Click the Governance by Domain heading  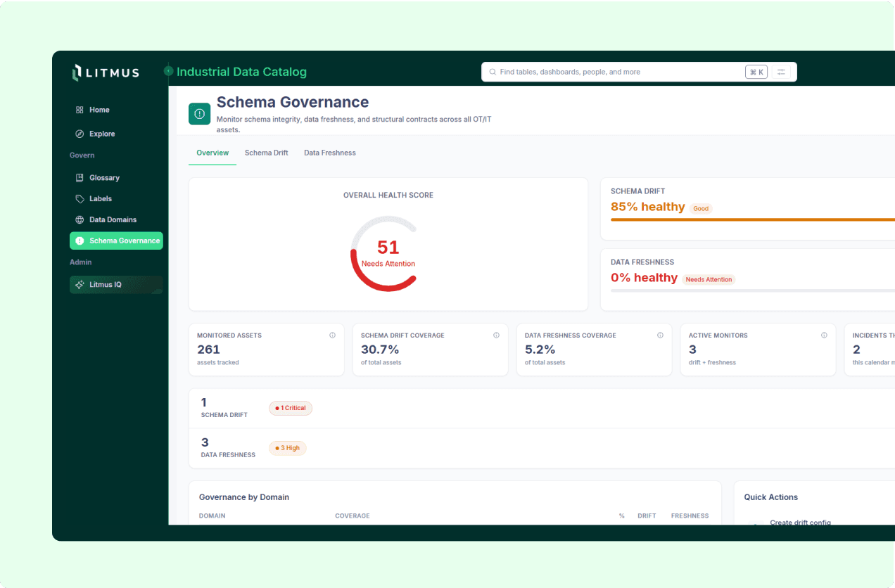(x=244, y=497)
